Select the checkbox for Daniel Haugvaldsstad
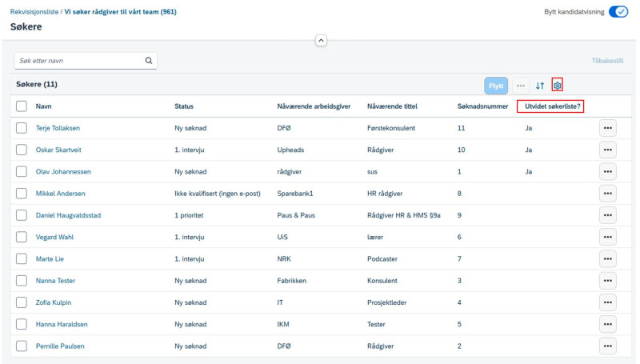This screenshot has width=640, height=364. point(22,215)
